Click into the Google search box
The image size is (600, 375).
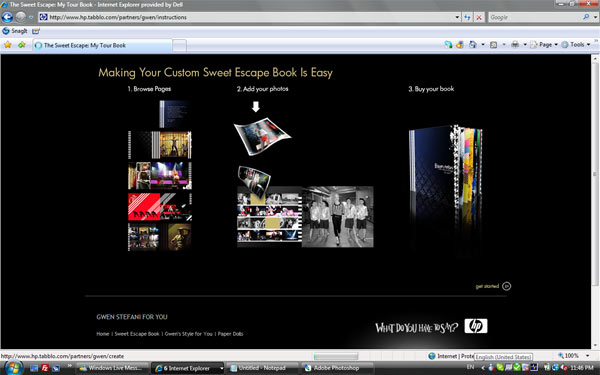click(535, 17)
